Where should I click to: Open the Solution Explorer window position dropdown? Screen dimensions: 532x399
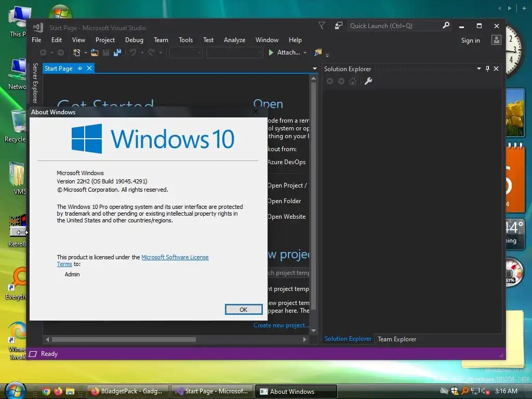(478, 69)
